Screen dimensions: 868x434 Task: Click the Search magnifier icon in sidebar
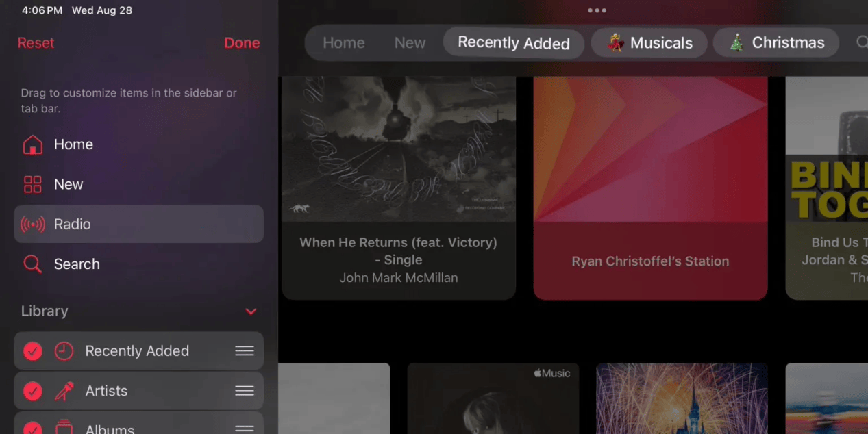tap(33, 264)
